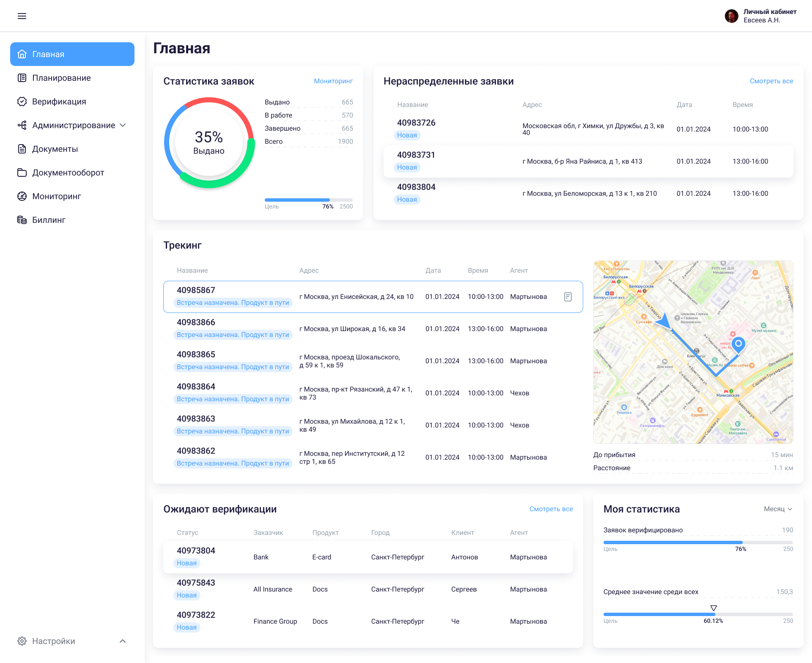Select the Планирование icon in sidebar
The width and height of the screenshot is (812, 663).
pyautogui.click(x=22, y=78)
